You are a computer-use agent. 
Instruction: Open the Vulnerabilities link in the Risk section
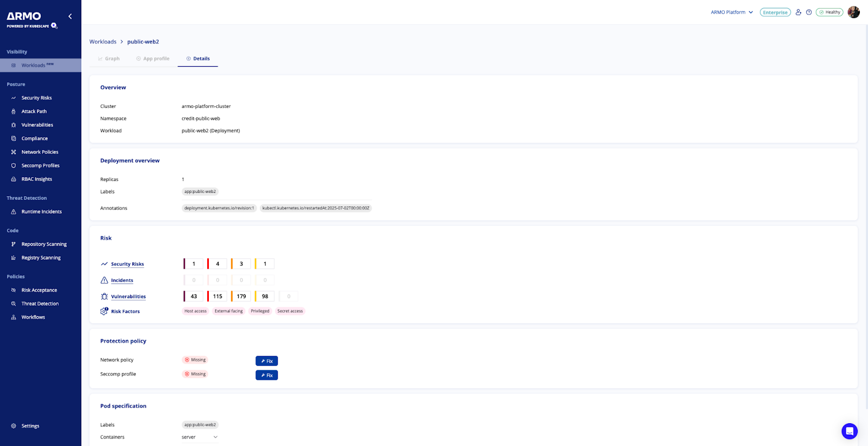[129, 296]
